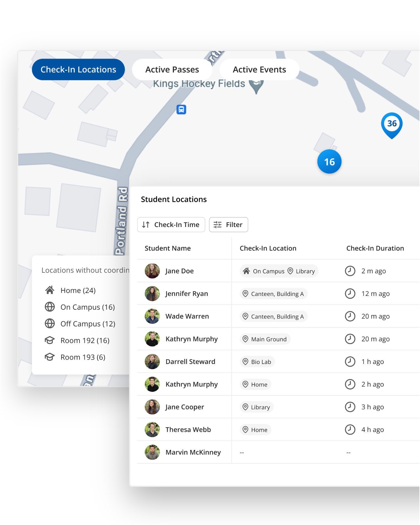Click globe icon beside On Campus (16)
420x525 pixels.
50,307
